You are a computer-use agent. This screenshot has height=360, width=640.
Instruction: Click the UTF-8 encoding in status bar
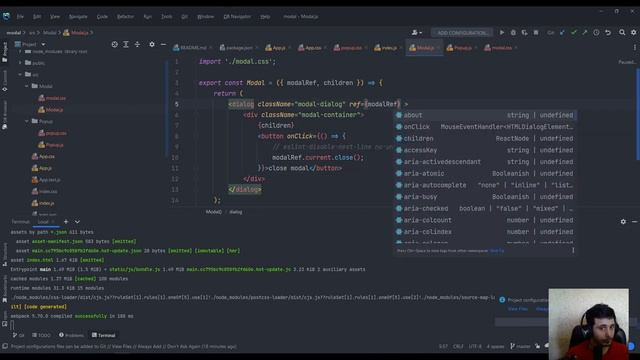(475, 347)
